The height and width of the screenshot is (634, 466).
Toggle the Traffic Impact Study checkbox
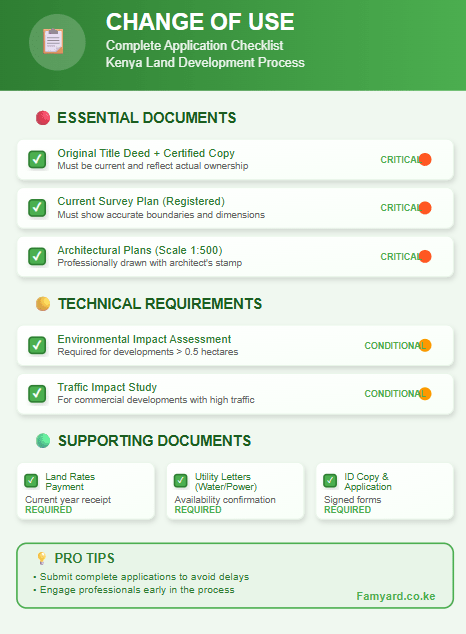(x=37, y=393)
